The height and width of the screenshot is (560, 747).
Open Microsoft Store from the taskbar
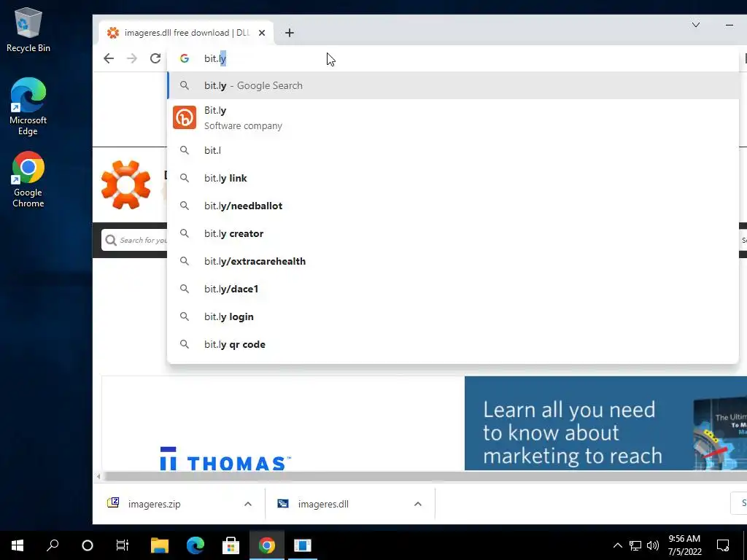point(231,545)
